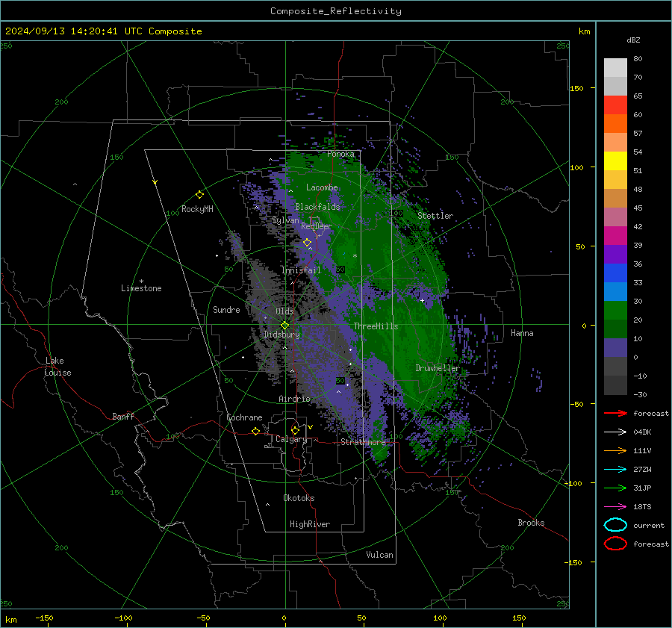Select the 54 dBZ yellow color swatch
The image size is (672, 628).
(615, 161)
